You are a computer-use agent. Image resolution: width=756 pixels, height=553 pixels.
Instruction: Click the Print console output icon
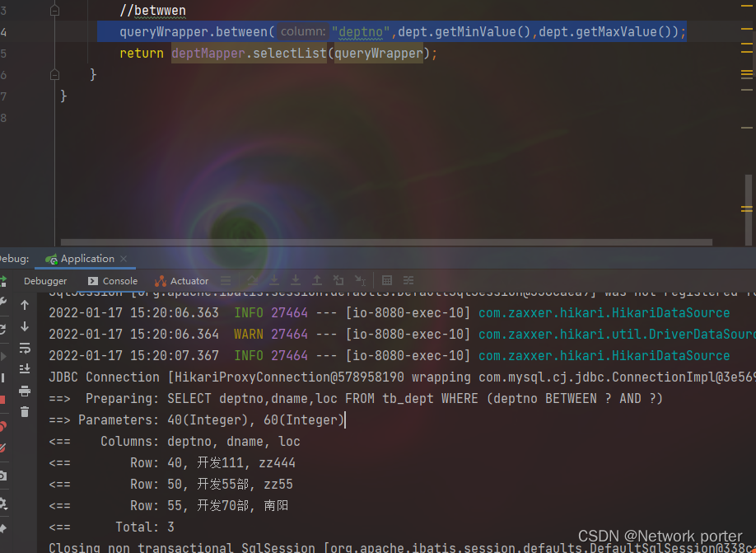[x=25, y=391]
